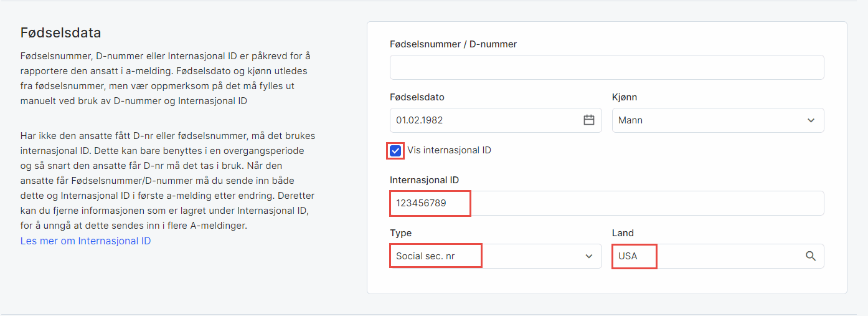Click the "Fødselsdata" section heading

click(x=60, y=32)
